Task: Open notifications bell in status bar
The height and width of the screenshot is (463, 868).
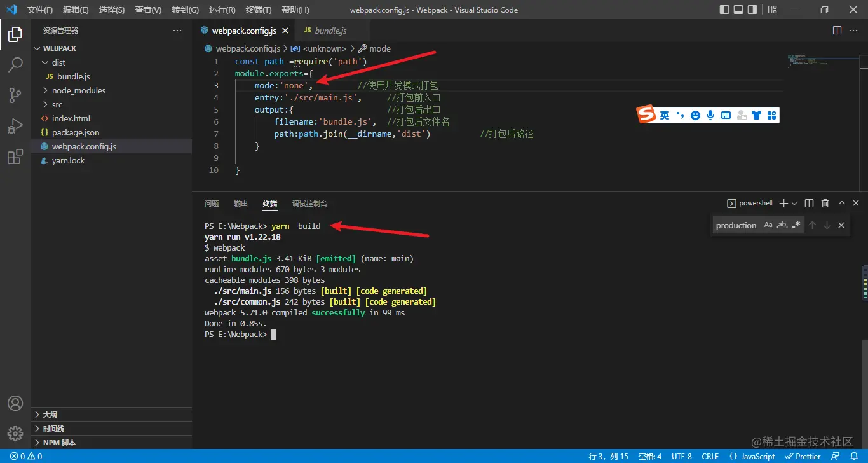Action: [x=854, y=456]
